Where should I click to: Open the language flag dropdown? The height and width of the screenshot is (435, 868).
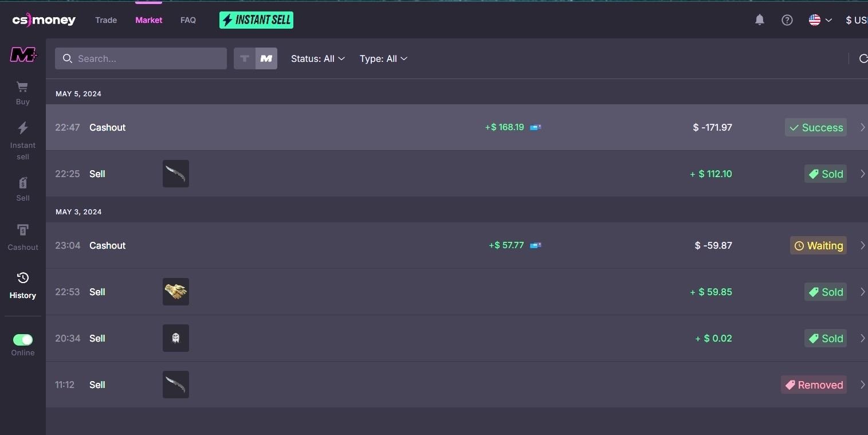[820, 20]
